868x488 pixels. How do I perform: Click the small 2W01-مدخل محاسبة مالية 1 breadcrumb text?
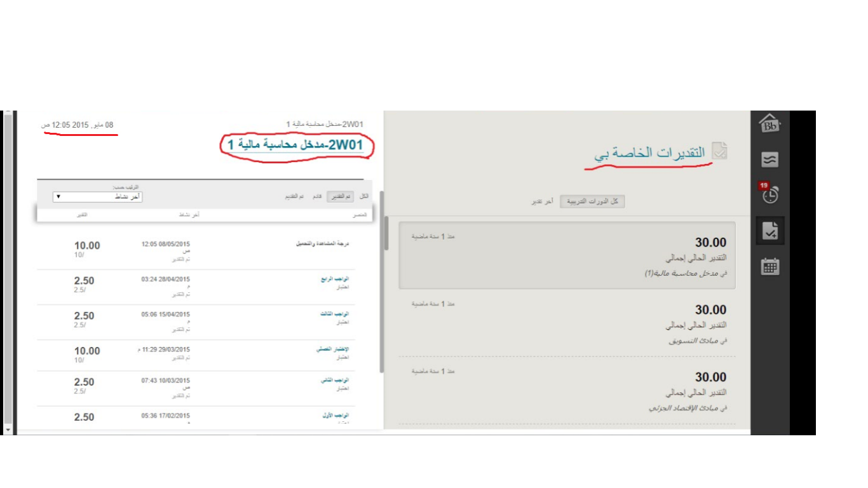tap(324, 124)
